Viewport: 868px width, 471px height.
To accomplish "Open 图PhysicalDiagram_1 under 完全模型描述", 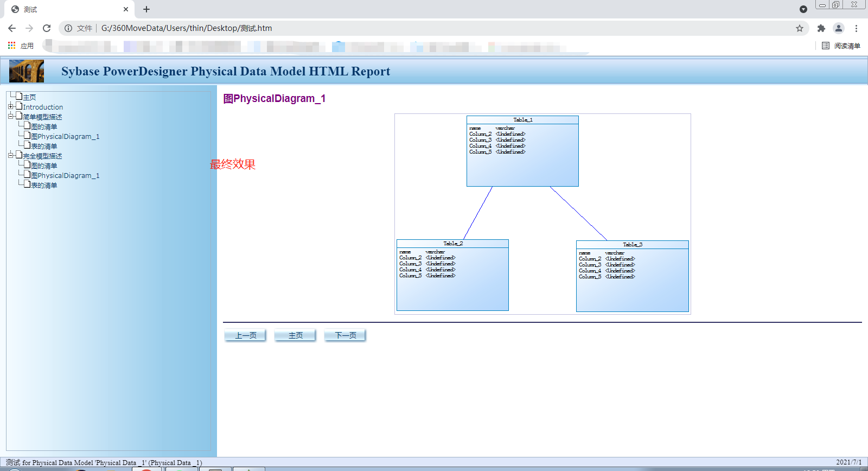I will pyautogui.click(x=65, y=176).
